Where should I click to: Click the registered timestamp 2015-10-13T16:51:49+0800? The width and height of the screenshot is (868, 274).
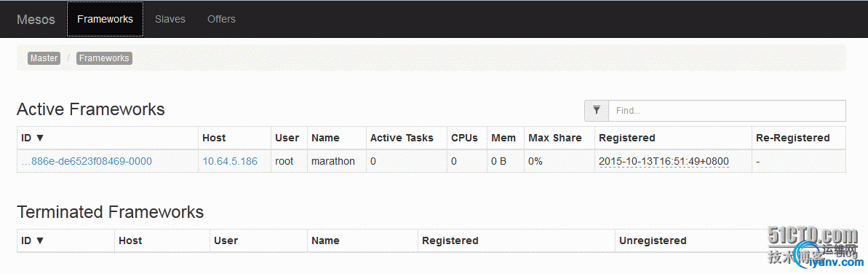[664, 161]
